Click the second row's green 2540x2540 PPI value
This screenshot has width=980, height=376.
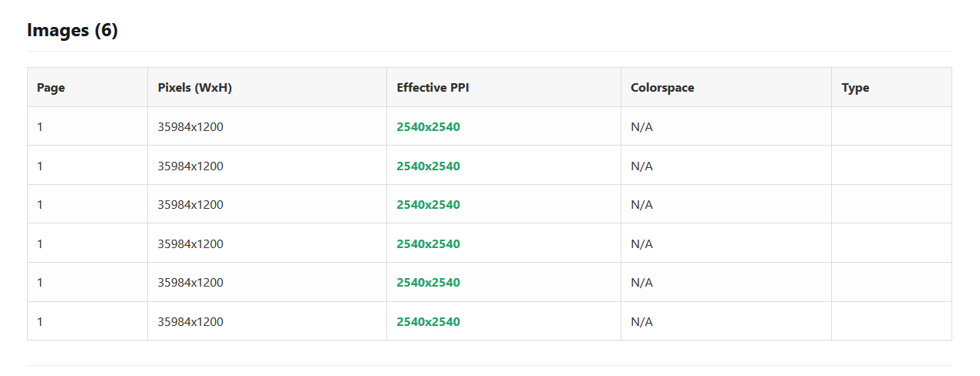point(428,166)
